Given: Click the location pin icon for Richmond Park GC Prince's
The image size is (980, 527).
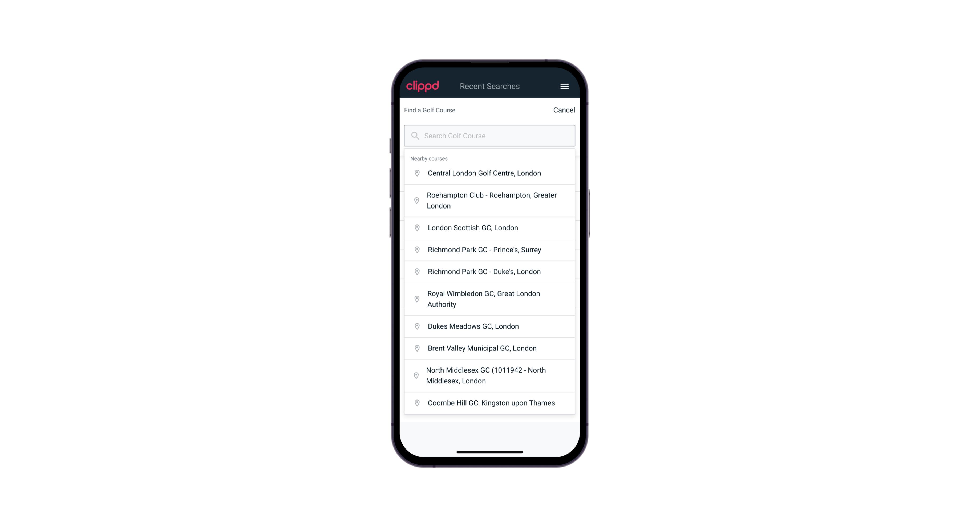Looking at the screenshot, I should point(415,250).
